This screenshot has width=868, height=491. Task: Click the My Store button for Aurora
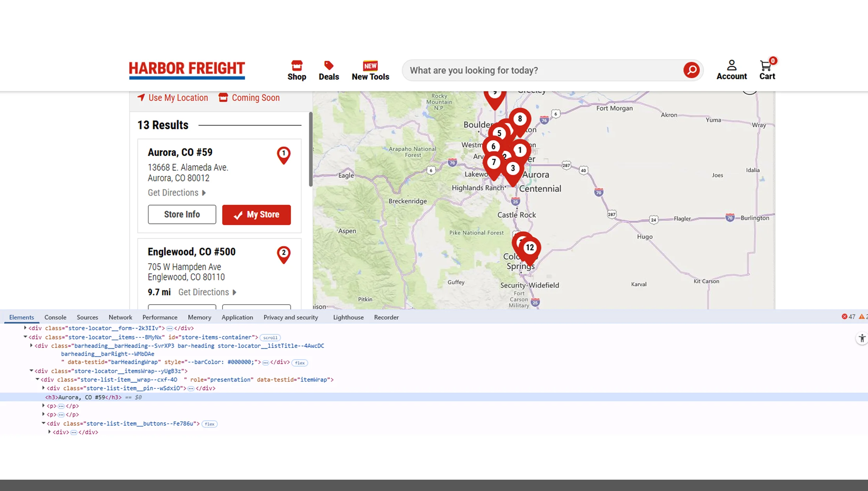click(x=257, y=215)
